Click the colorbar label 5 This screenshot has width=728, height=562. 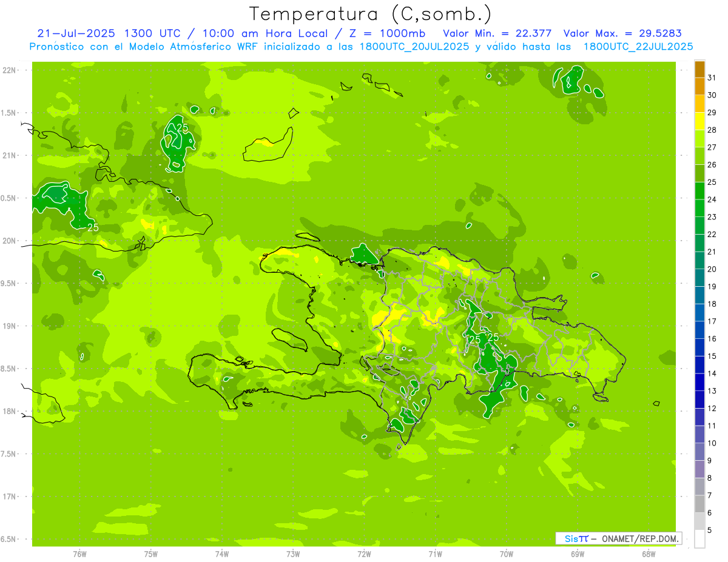(x=710, y=530)
